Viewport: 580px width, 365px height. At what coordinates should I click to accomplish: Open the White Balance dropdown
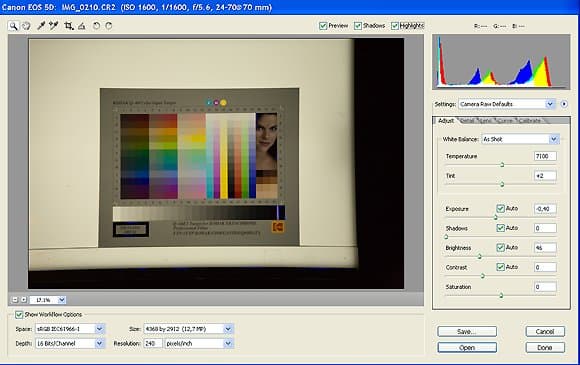point(520,139)
